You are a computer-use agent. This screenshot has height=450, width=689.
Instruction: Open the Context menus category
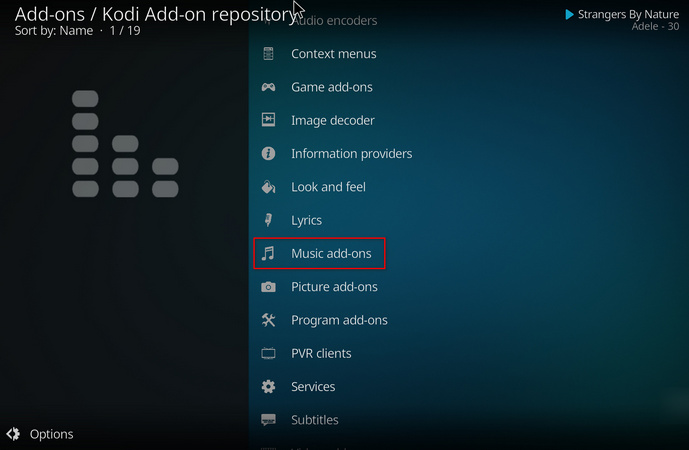tap(334, 54)
